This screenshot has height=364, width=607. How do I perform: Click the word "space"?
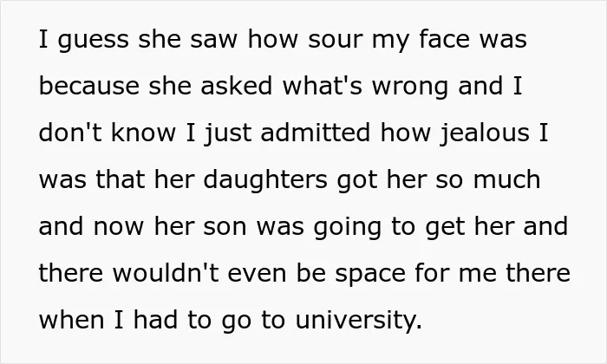(370, 275)
